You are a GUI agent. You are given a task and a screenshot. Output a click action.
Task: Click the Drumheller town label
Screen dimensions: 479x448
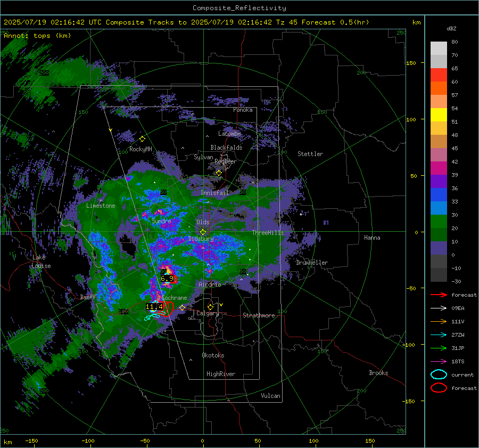point(312,263)
